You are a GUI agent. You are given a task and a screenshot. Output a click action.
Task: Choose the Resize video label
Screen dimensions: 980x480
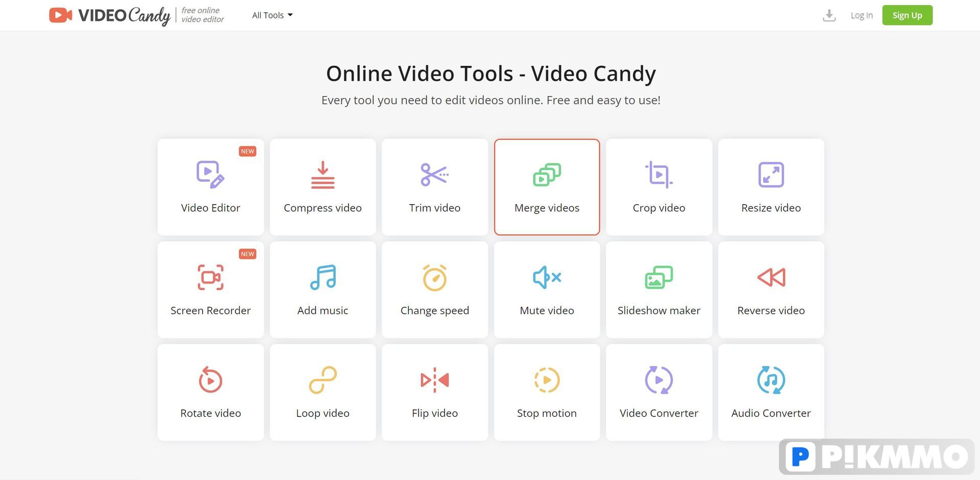pos(771,208)
